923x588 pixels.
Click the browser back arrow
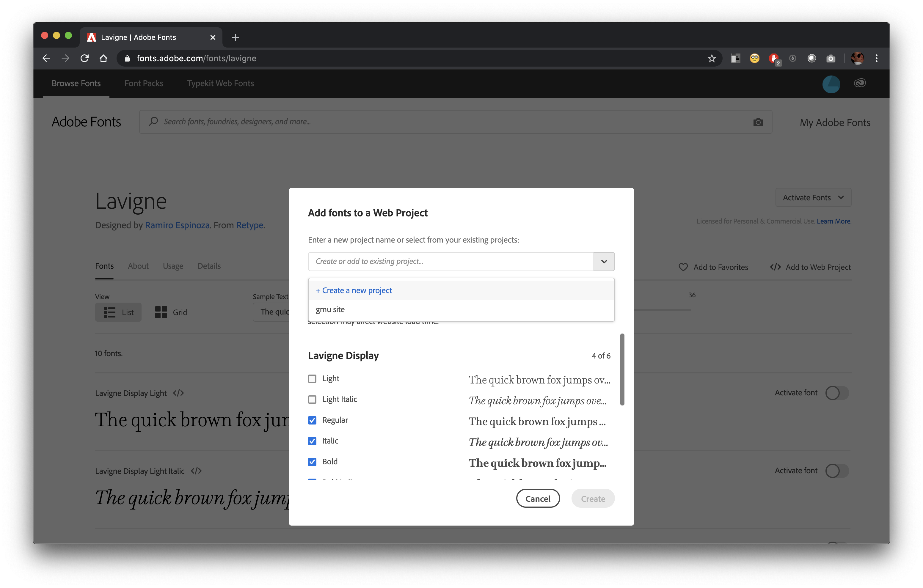(x=46, y=58)
